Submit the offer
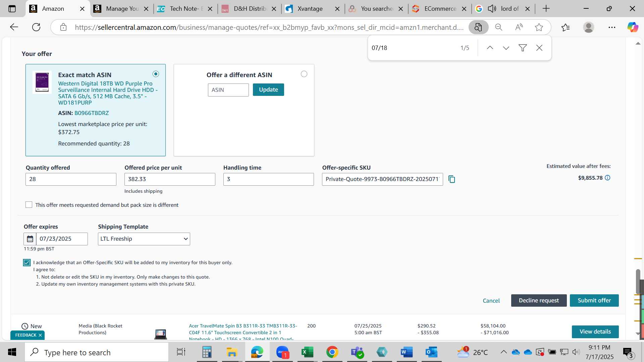 click(594, 301)
